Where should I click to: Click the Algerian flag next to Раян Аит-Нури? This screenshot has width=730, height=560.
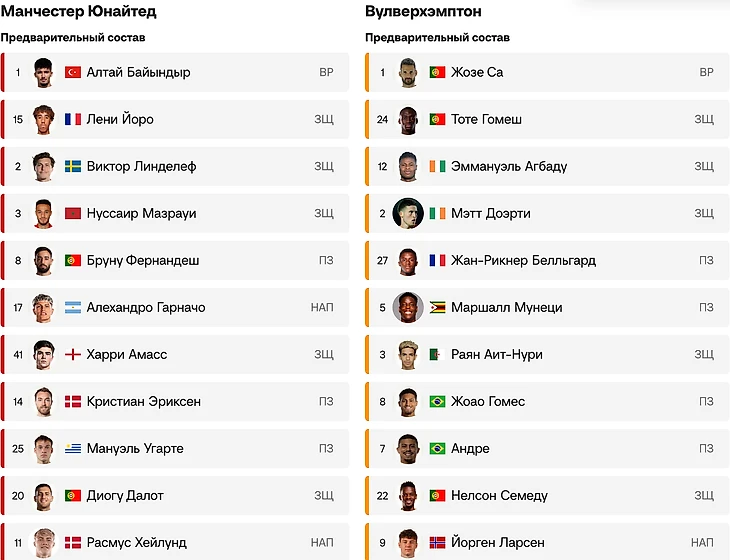tap(437, 354)
